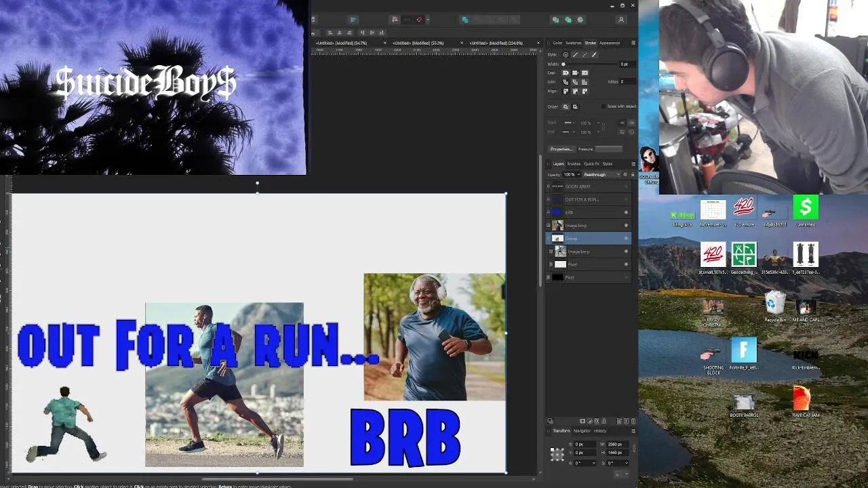Toggle visibility of OUT FOR A RUN layer
The width and height of the screenshot is (868, 488).
pyautogui.click(x=626, y=199)
